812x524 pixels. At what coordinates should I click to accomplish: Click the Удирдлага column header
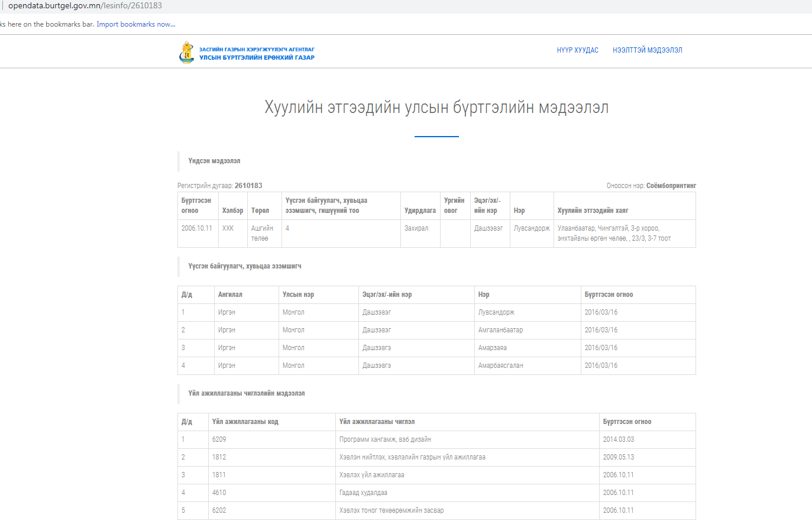[420, 211]
